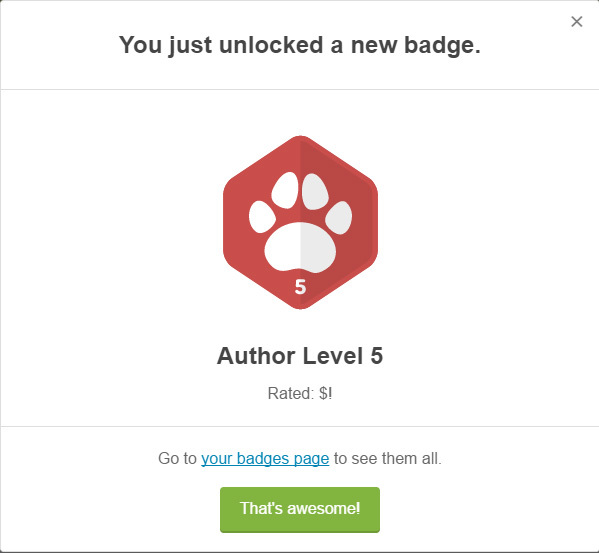Viewport: 599px width, 553px height.
Task: Select the Author Level 5 heading
Action: pyautogui.click(x=300, y=356)
